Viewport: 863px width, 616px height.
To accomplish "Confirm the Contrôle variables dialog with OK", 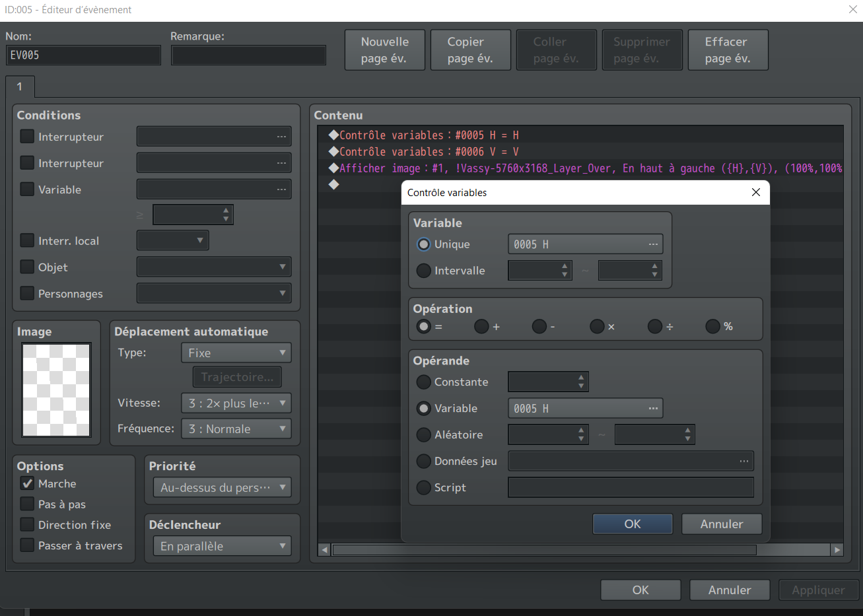I will point(632,524).
